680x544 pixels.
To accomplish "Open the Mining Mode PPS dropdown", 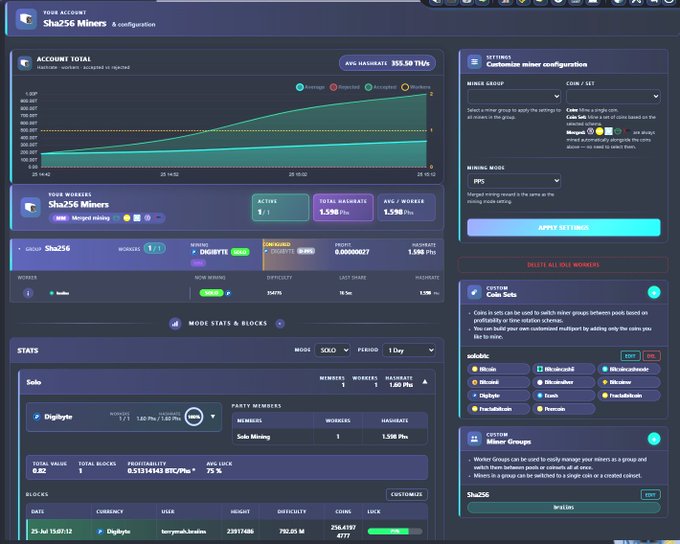I will 514,181.
